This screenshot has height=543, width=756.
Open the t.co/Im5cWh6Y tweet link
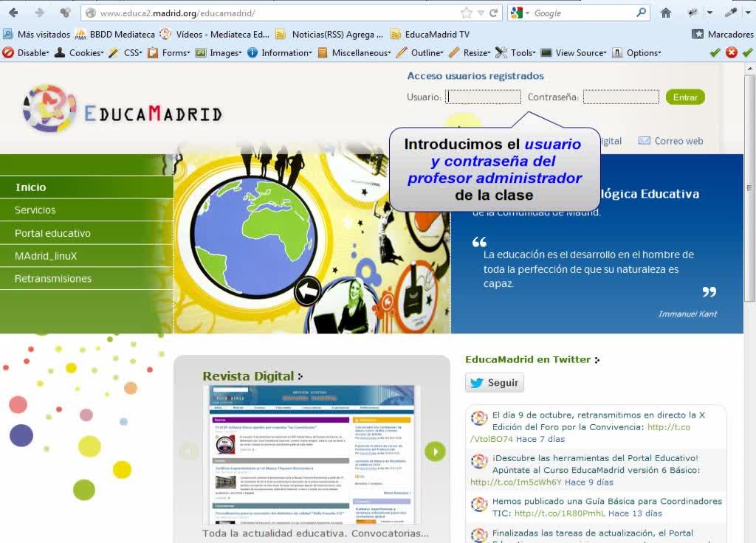(516, 483)
